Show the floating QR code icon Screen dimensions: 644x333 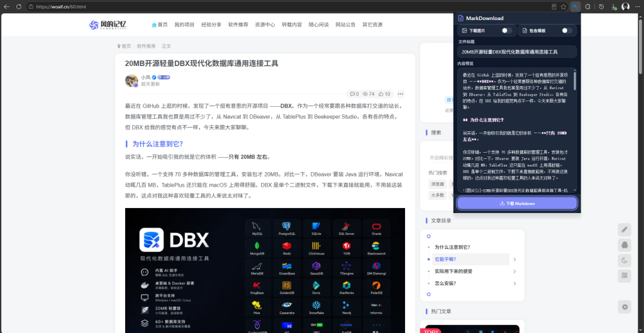click(625, 276)
